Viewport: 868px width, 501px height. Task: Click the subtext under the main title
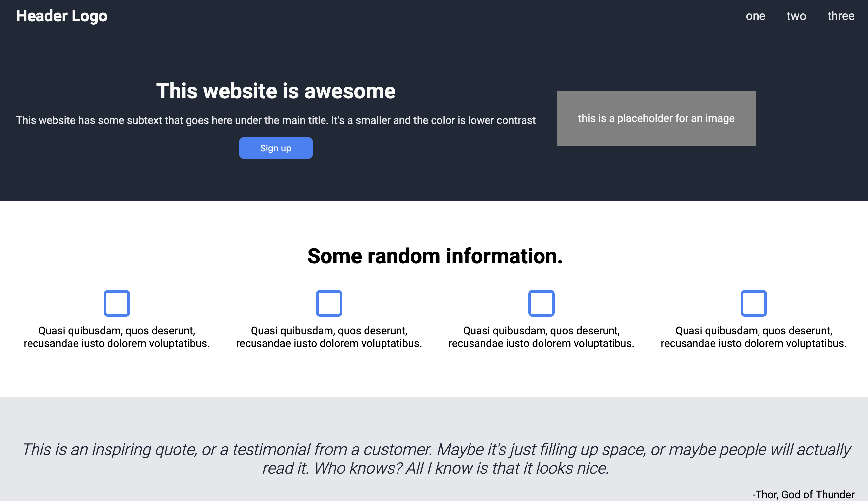(x=276, y=120)
